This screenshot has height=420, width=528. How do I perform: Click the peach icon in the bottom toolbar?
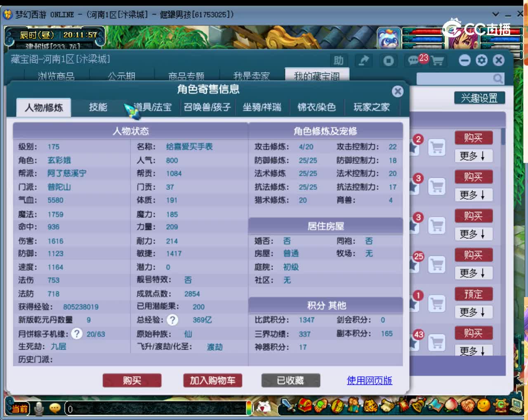click(x=452, y=406)
